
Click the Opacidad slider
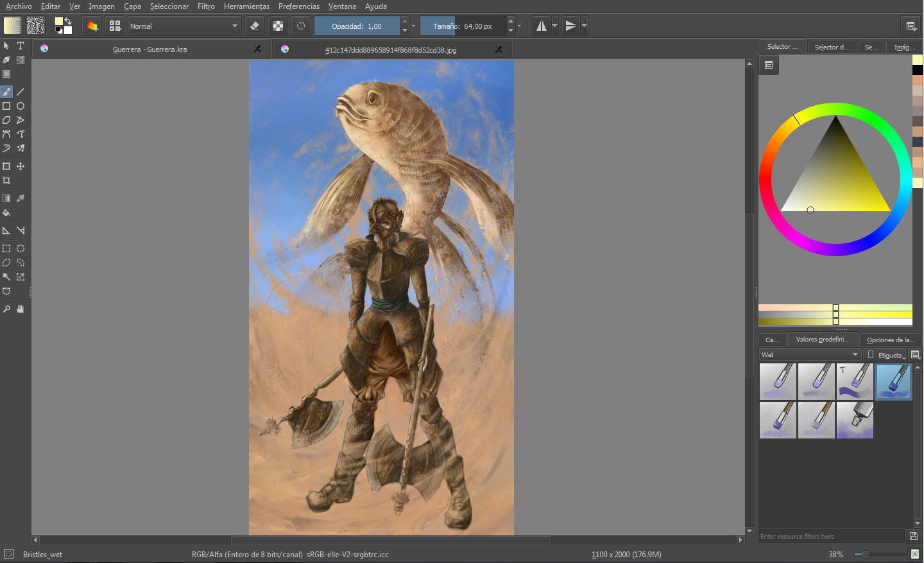357,26
